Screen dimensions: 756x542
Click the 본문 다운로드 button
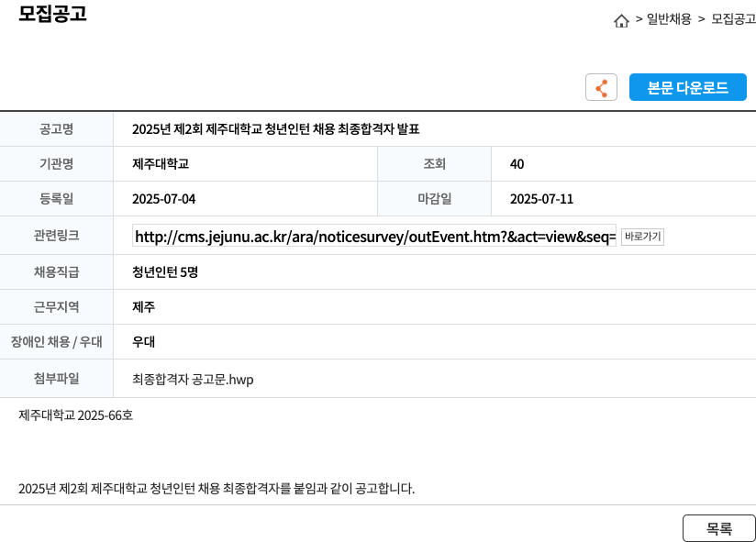pyautogui.click(x=687, y=87)
